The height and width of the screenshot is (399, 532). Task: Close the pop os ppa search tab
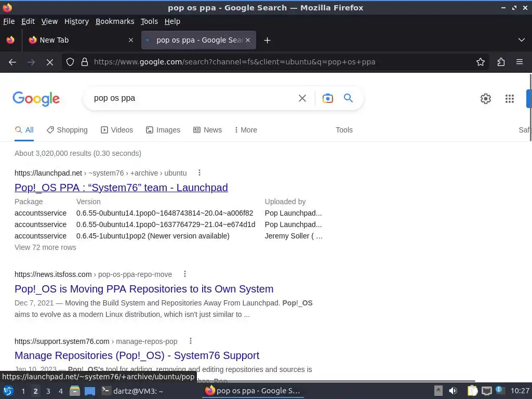tap(248, 40)
